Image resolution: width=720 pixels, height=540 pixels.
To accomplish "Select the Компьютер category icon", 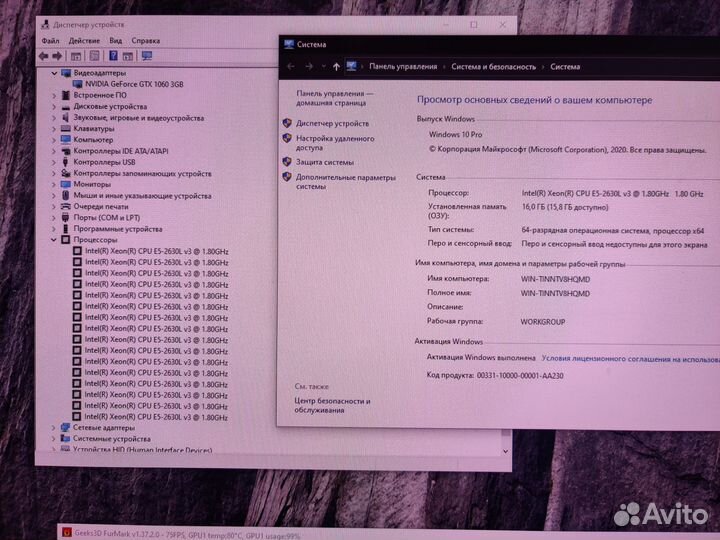I will [x=66, y=140].
